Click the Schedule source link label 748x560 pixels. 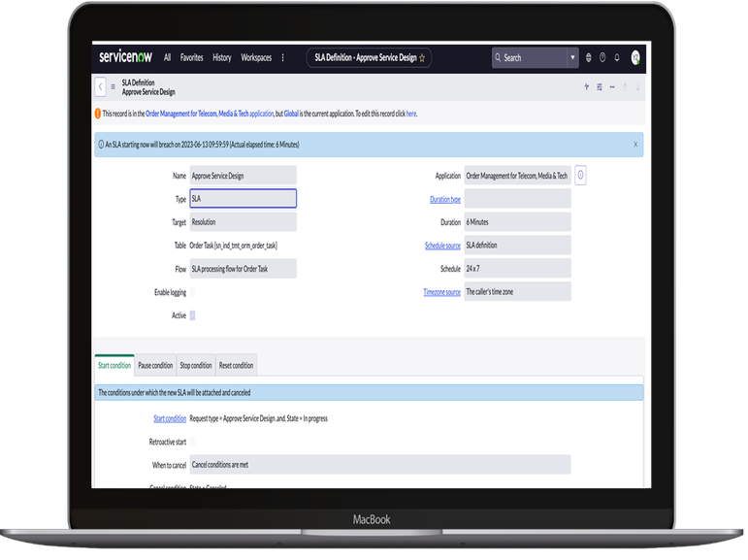442,246
